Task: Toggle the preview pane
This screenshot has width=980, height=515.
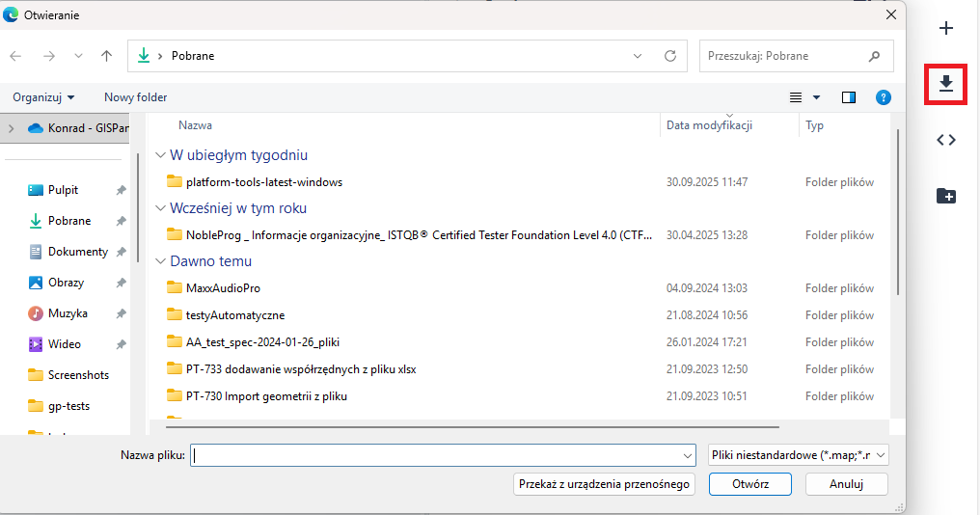Action: (x=849, y=97)
